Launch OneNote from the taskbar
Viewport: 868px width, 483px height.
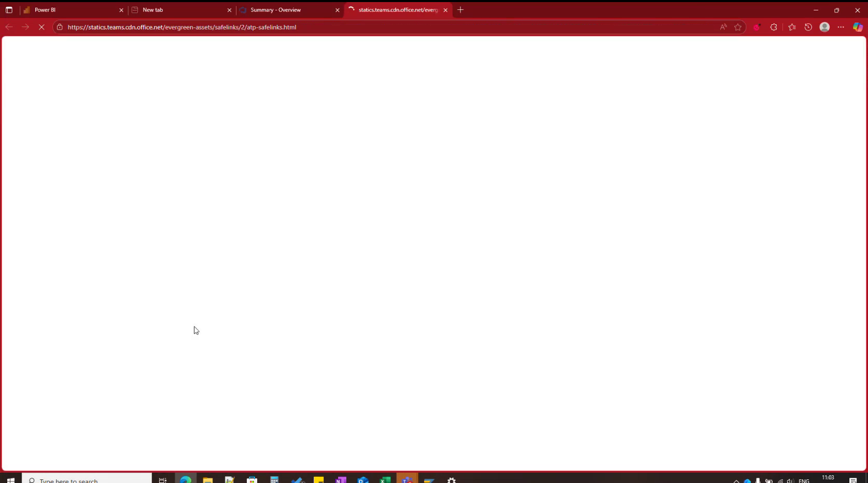pos(341,480)
